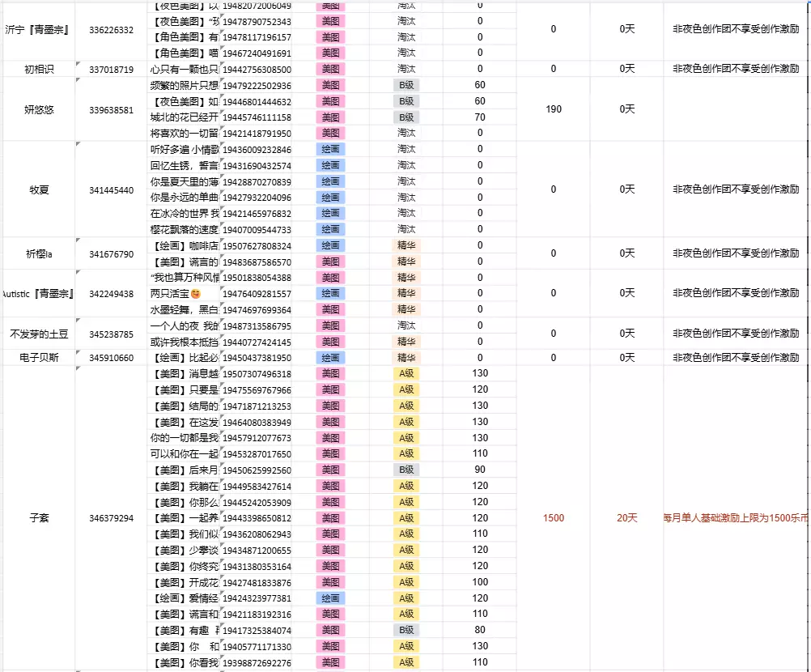This screenshot has width=811, height=672.
Task: Select user ID 339638581 cell
Action: tap(111, 109)
